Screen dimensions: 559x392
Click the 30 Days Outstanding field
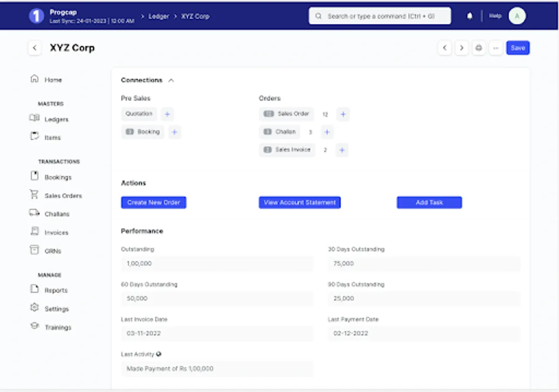[424, 264]
